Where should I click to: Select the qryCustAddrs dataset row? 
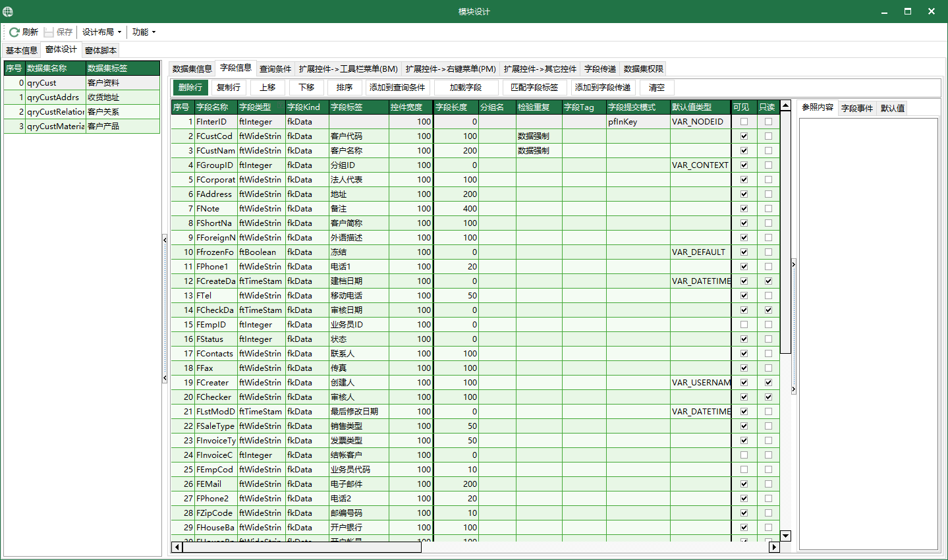click(x=82, y=97)
